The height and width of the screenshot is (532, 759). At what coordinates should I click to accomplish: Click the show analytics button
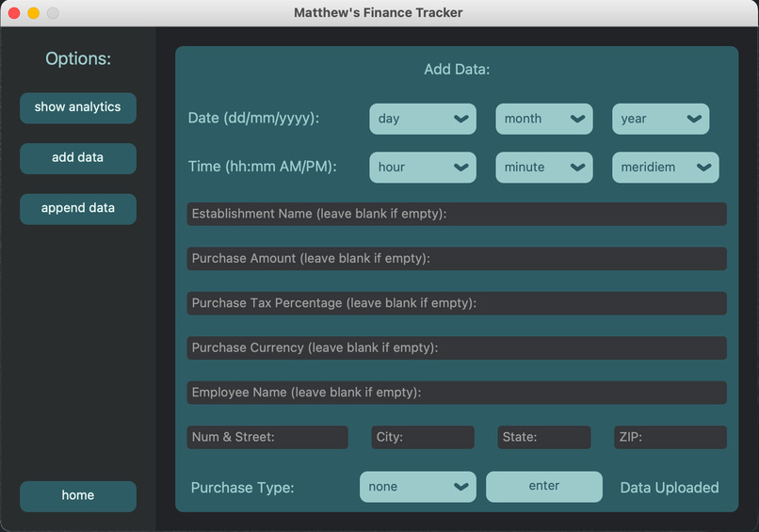click(78, 107)
